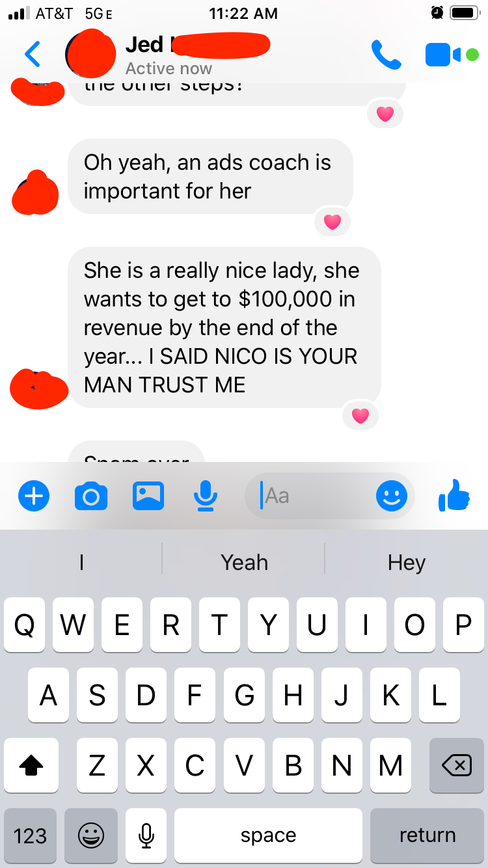
Task: Select the 'Hey' keyboard suggestion
Action: click(x=407, y=562)
